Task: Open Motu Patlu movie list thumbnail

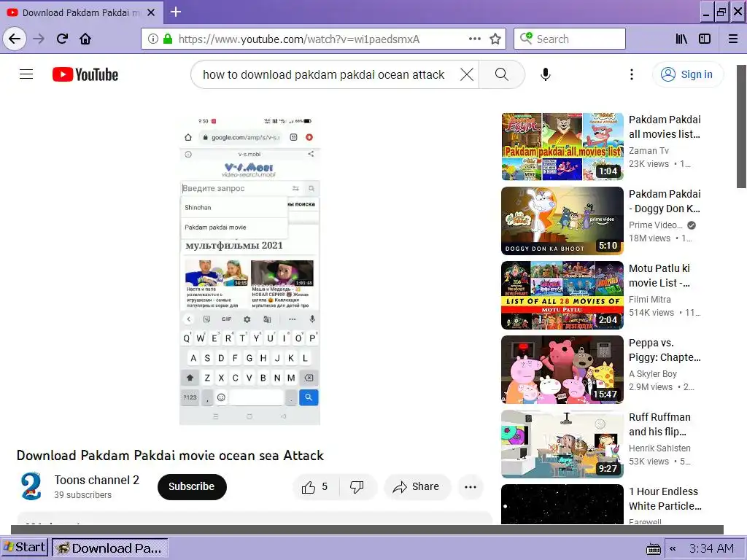Action: coord(562,295)
